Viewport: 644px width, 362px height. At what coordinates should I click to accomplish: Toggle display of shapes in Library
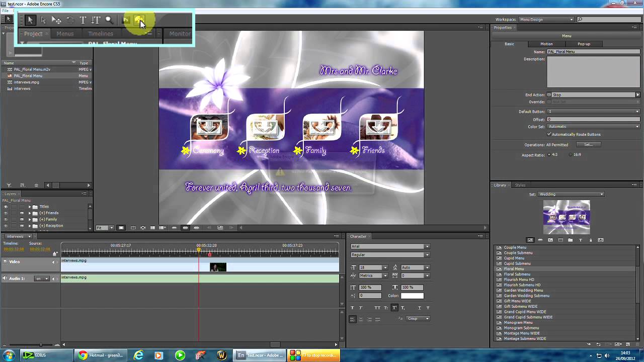591,240
